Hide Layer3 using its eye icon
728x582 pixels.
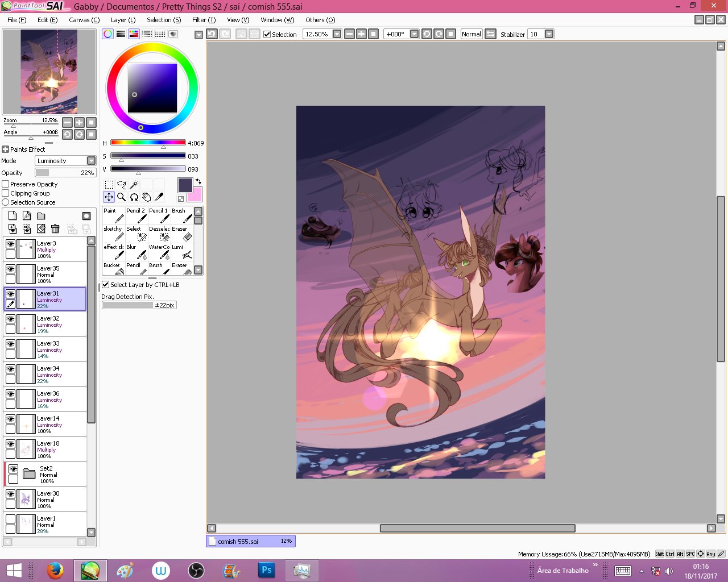coord(10,244)
